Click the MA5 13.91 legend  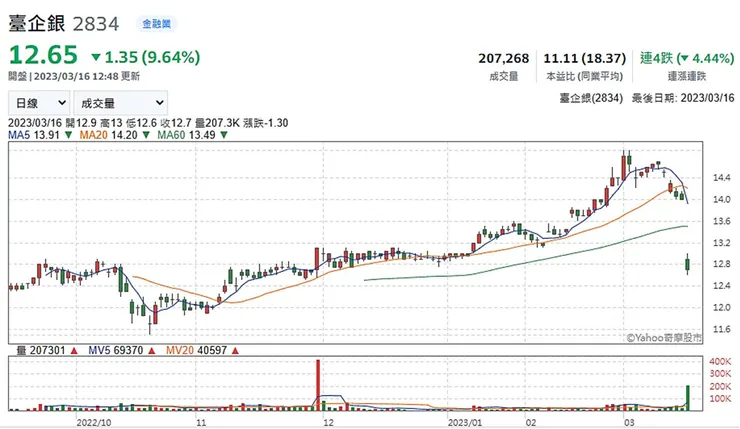click(34, 135)
